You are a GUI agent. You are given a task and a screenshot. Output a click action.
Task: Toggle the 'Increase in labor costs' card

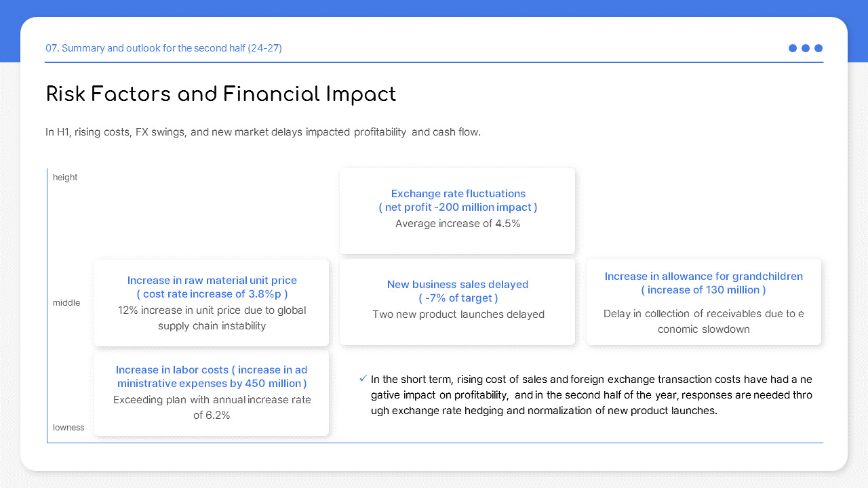[x=211, y=393]
